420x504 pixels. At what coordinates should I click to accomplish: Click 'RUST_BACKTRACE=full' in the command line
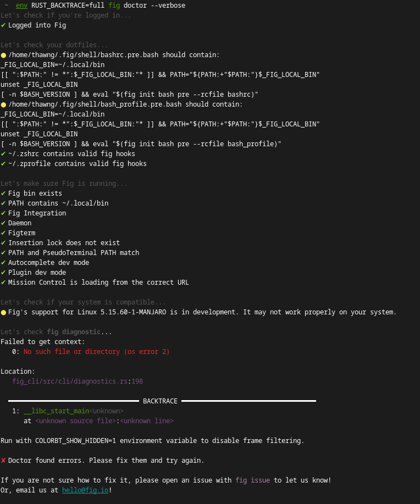click(x=68, y=5)
